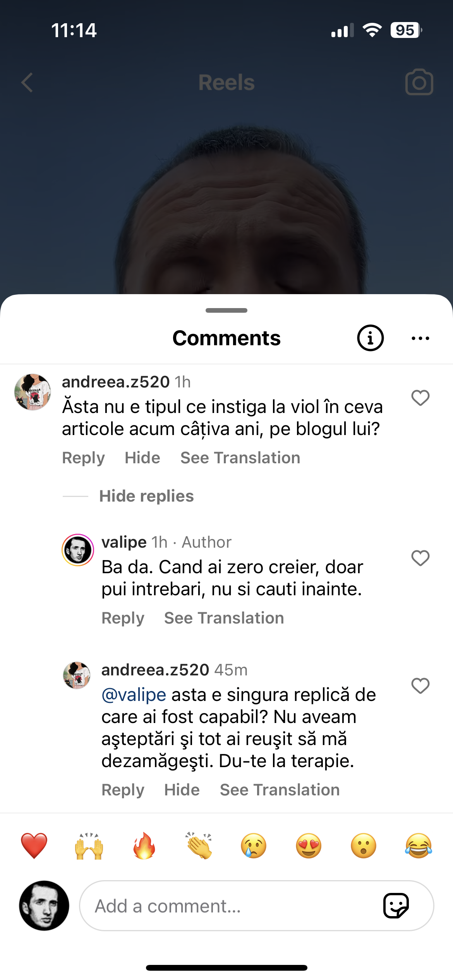Send the laughing-crying emoji reaction
Screen dimensions: 453x980
[419, 846]
